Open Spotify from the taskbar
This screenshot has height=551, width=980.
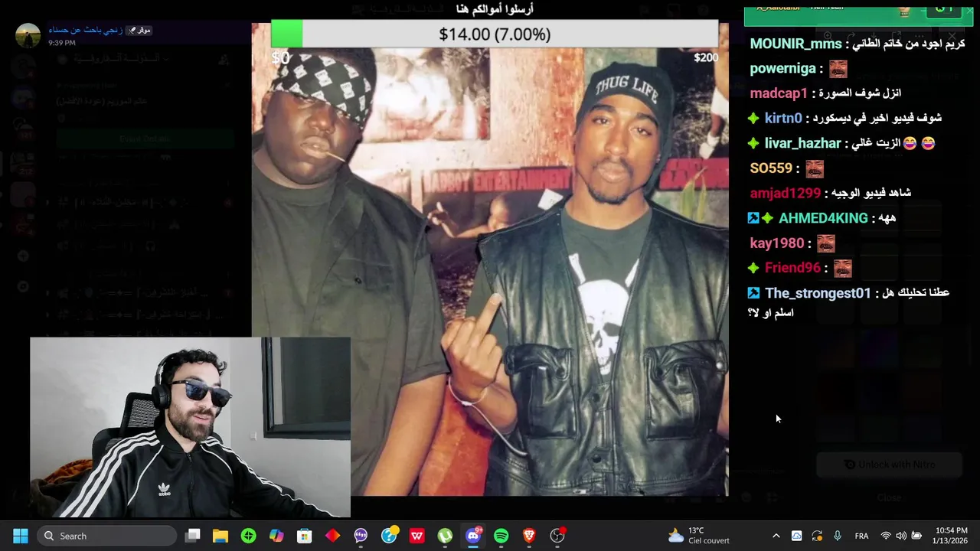click(501, 536)
